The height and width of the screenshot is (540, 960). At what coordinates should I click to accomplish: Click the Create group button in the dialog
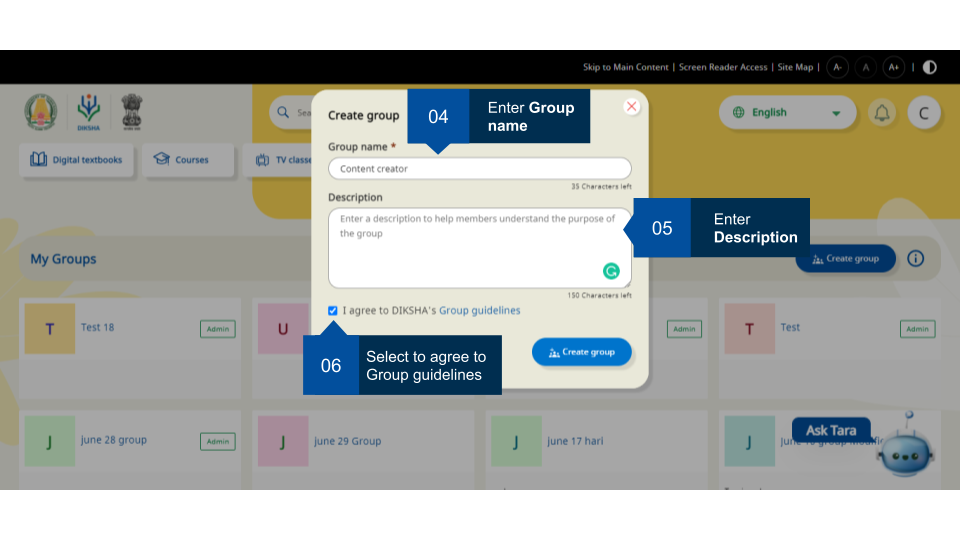pyautogui.click(x=581, y=352)
